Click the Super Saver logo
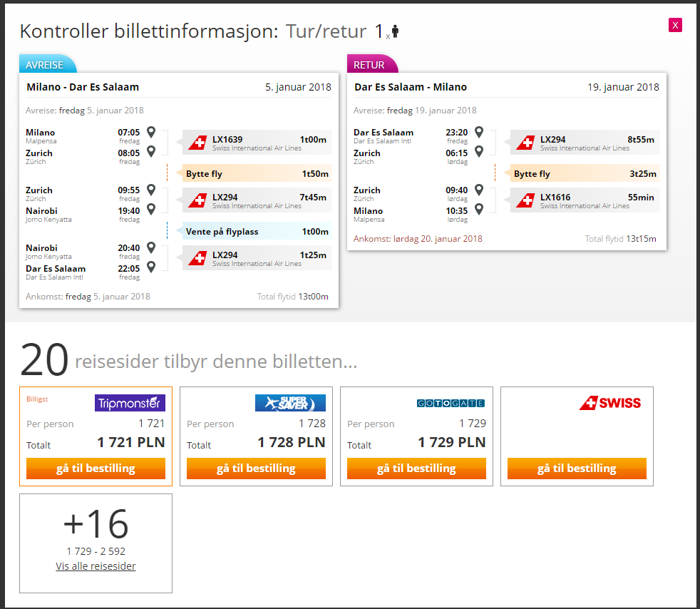The width and height of the screenshot is (700, 609). 290,403
